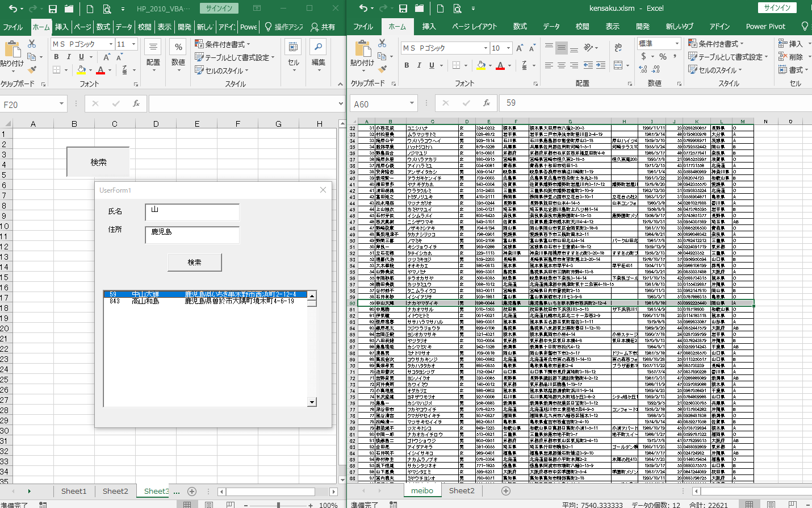The image size is (812, 508).
Task: Toggle align left in kensaku.xlsm
Action: [549, 66]
